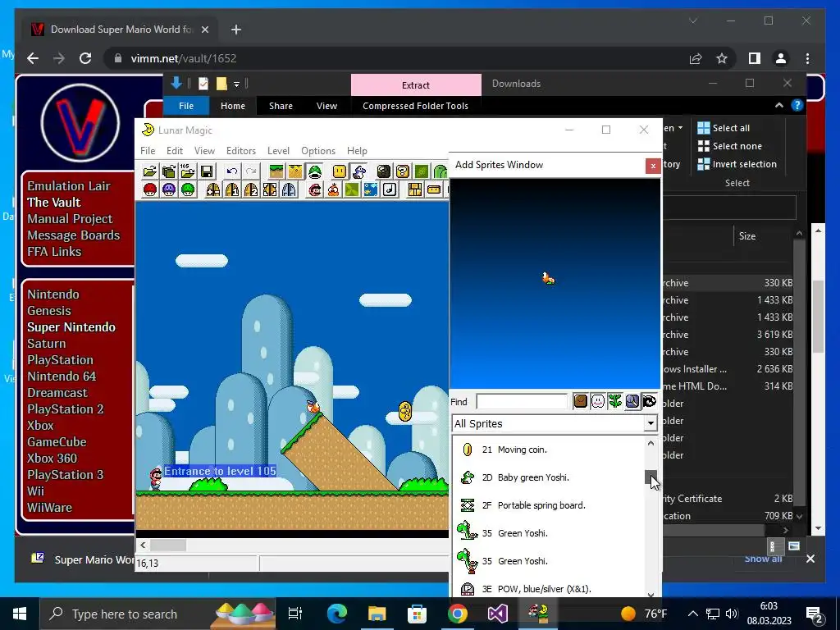Toggle the green vine sprite filter
Image resolution: width=840 pixels, height=630 pixels.
pos(614,401)
